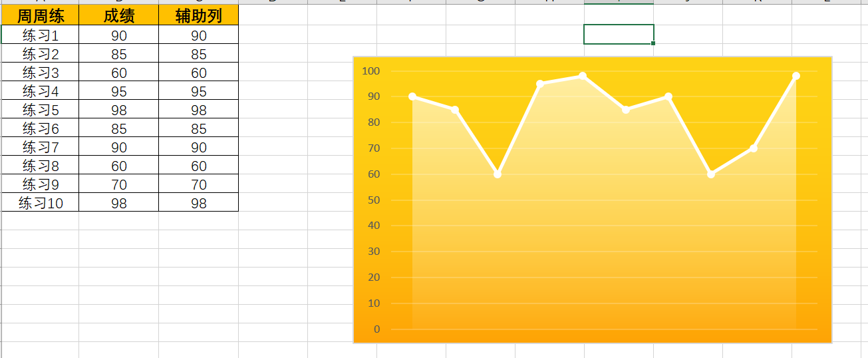Click 辅助列 value 90 in 练习1 row
The width and height of the screenshot is (868, 358).
tap(198, 35)
